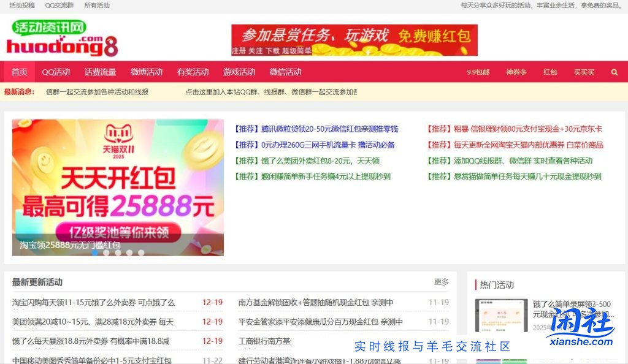Viewport: 628px width, 364px height.
Task: Click 更多 to see more updated activities
Action: 440,282
